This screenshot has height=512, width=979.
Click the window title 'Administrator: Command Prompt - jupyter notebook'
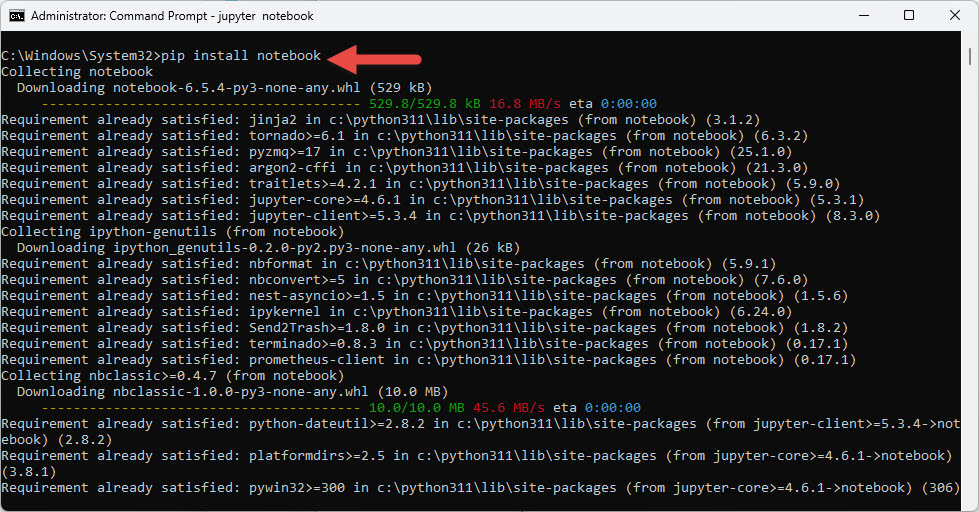pyautogui.click(x=172, y=16)
